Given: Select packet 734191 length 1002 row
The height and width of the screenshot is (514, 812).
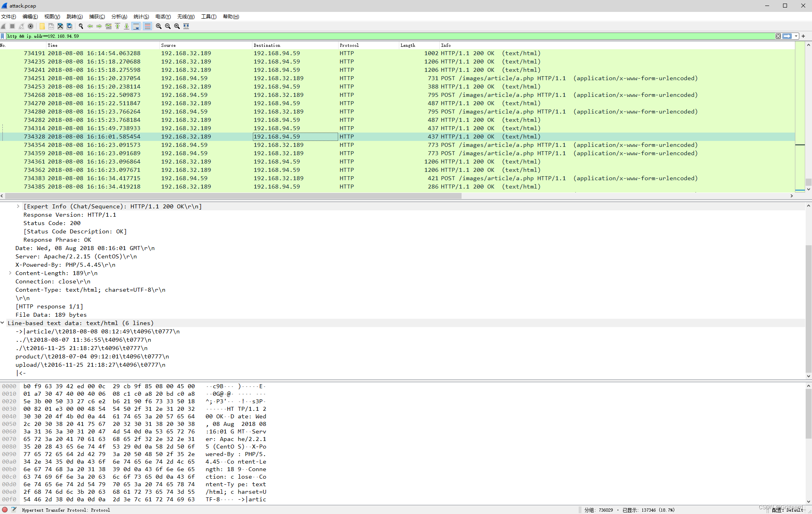Looking at the screenshot, I should (x=397, y=53).
